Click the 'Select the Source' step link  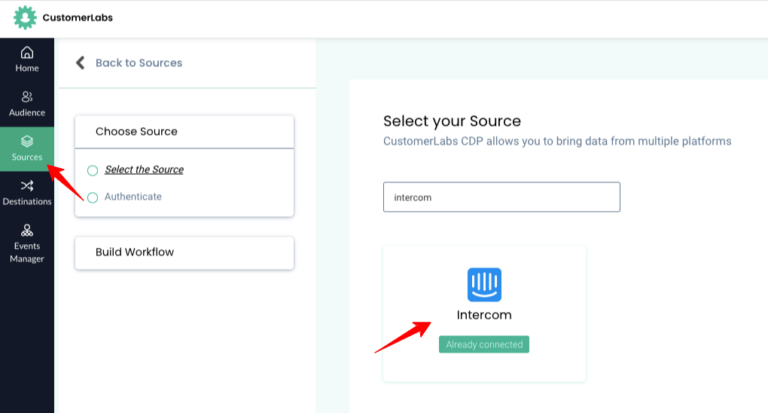click(x=144, y=170)
